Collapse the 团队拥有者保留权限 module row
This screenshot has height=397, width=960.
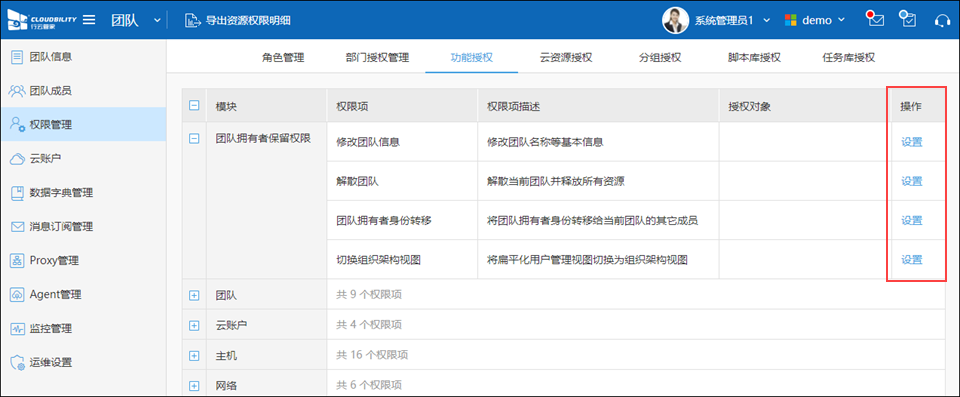pos(194,139)
